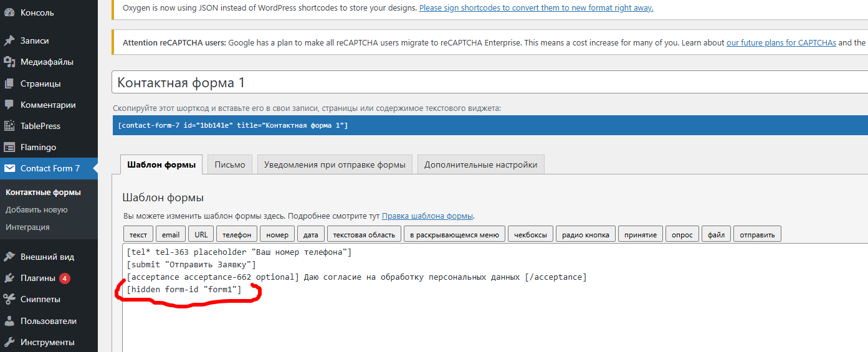Open the Пользователи menu item
This screenshot has width=868, height=352.
(49, 321)
